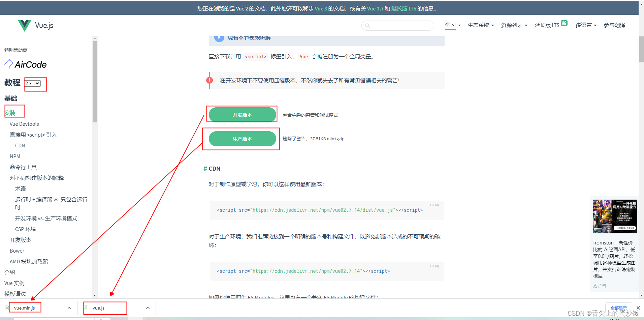Screen dimensions: 644x320
Task: Go to CDN sidebar entry
Action: [x=20, y=146]
